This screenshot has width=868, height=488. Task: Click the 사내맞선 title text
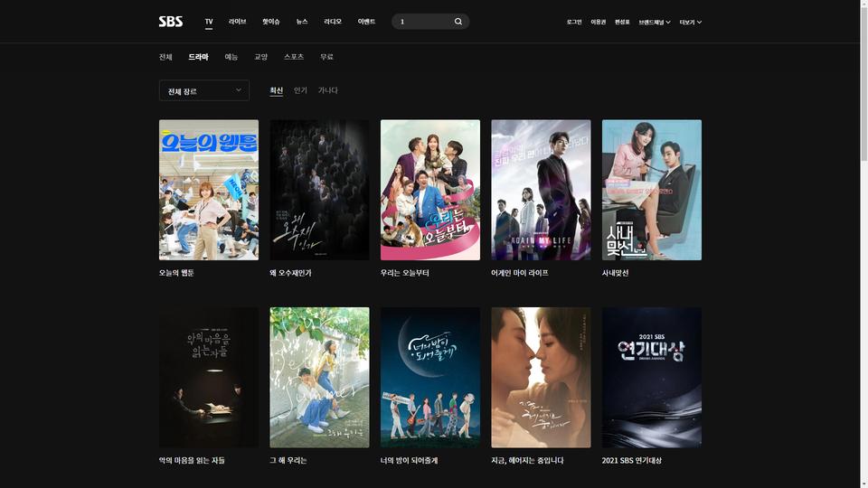[x=615, y=273]
